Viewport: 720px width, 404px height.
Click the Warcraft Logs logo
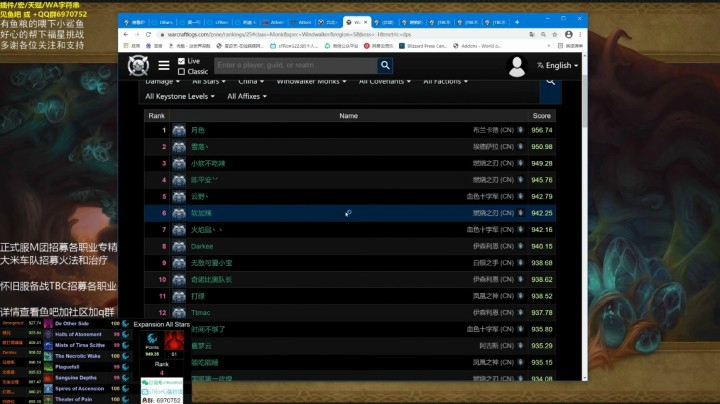(138, 66)
